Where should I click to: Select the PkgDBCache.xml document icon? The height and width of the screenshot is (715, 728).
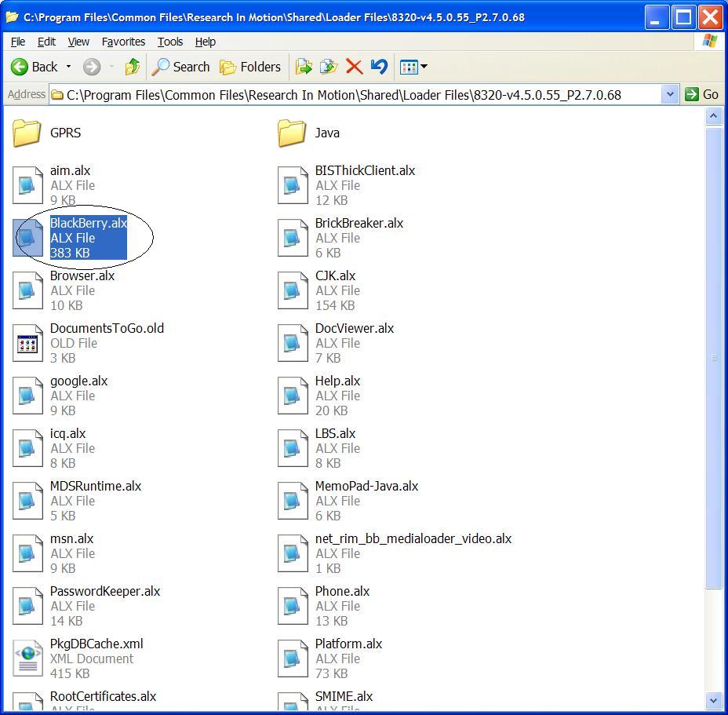[27, 658]
